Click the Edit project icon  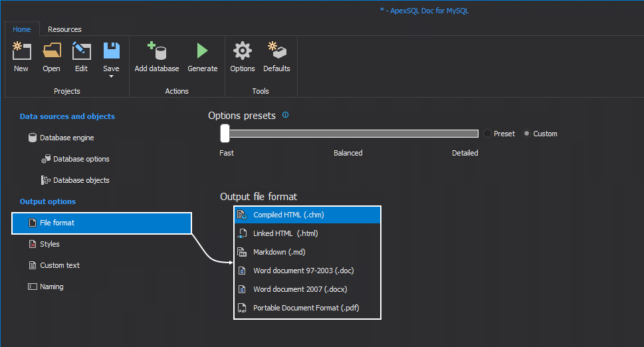click(81, 51)
